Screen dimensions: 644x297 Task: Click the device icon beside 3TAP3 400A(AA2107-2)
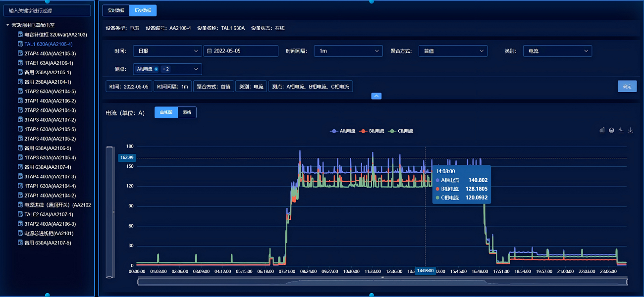tap(20, 120)
